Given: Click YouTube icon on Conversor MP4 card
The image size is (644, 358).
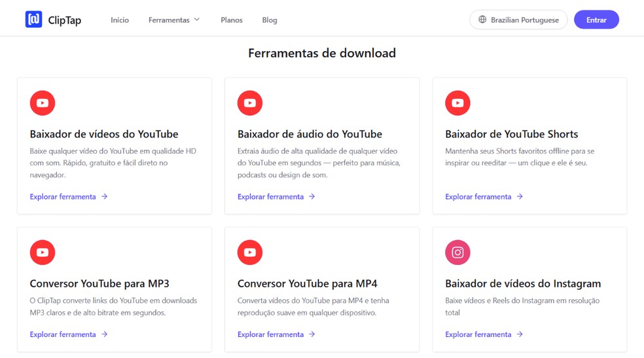Looking at the screenshot, I should click(x=250, y=252).
